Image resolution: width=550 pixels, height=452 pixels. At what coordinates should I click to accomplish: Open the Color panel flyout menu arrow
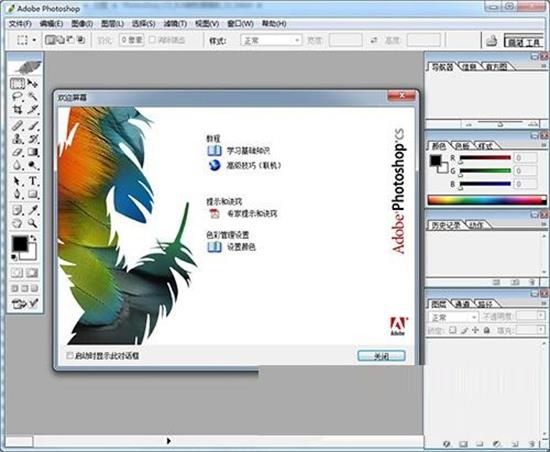(544, 144)
